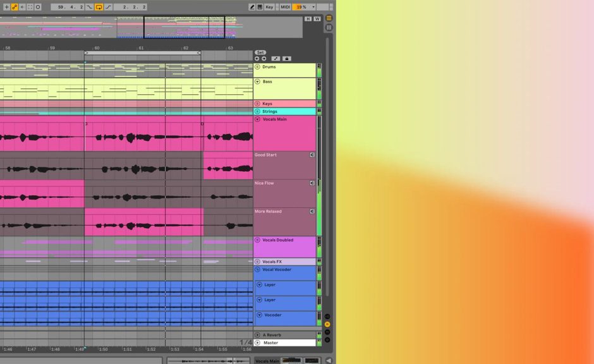The height and width of the screenshot is (364, 594).
Task: Unfold the Vocals Main track
Action: [257, 119]
